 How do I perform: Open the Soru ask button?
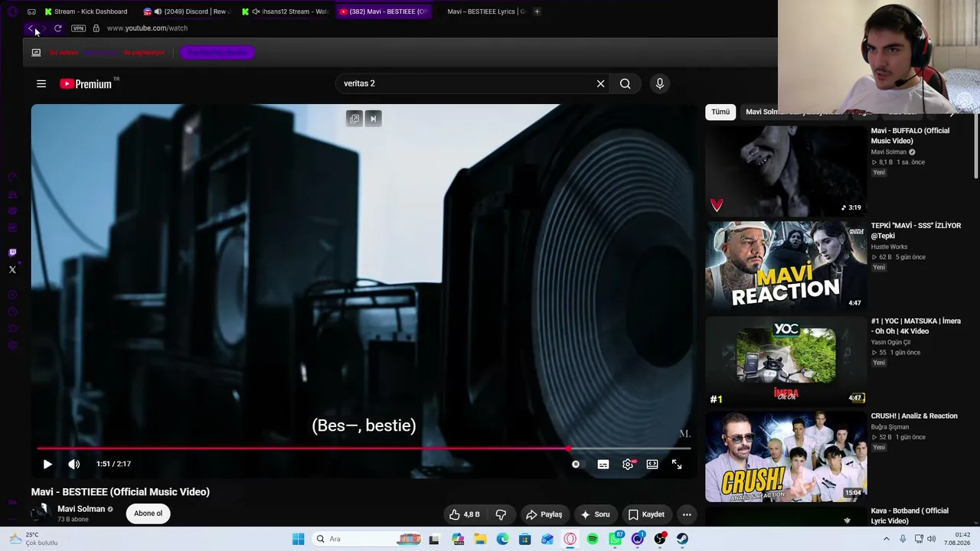tap(595, 514)
